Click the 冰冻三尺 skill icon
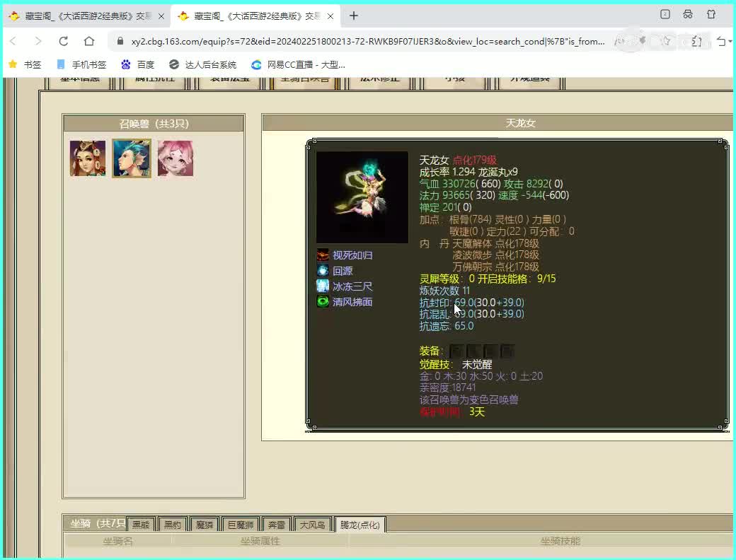Viewport: 736px width, 560px height. point(323,286)
